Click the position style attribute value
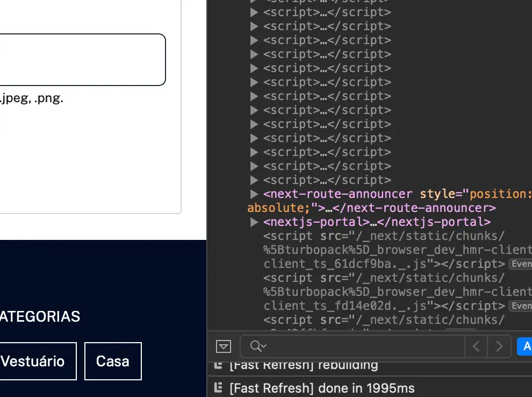The image size is (532, 397). 501,194
